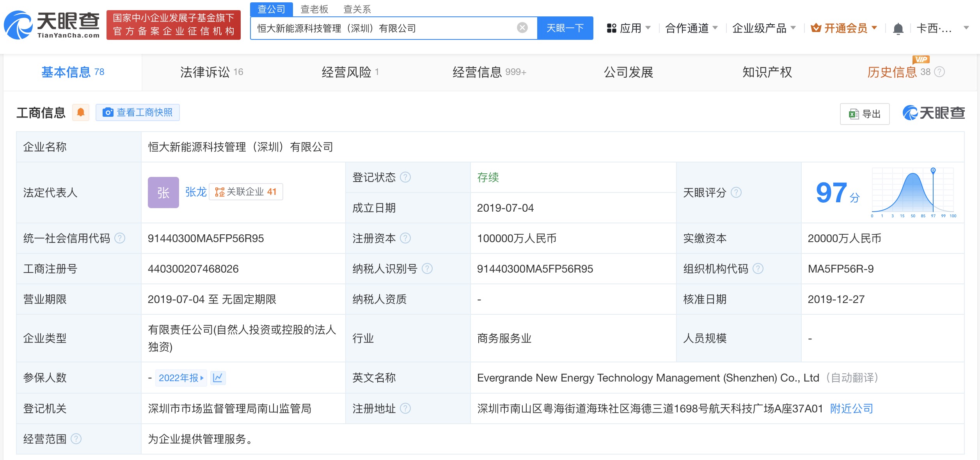The height and width of the screenshot is (460, 980).
Task: Click the notification bell in top bar
Action: point(898,29)
